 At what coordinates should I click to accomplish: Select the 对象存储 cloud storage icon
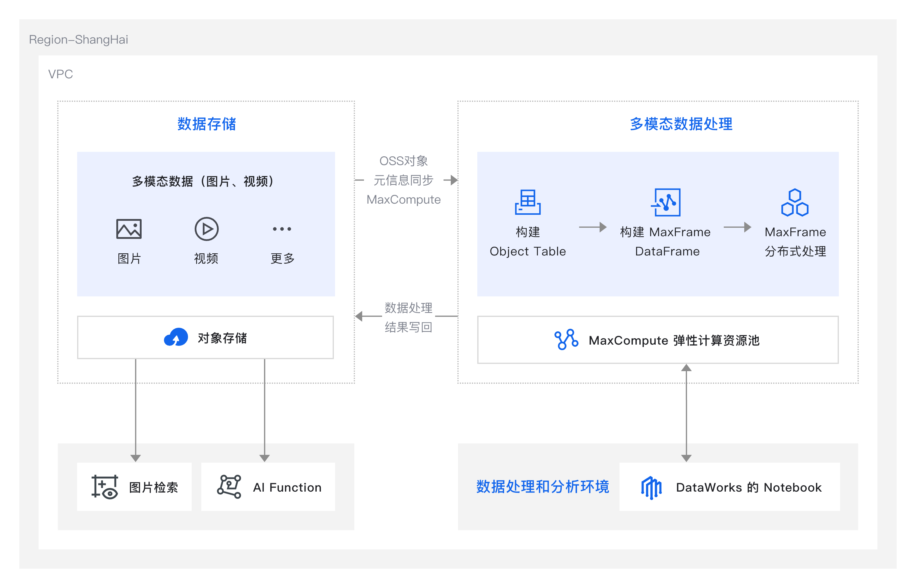pyautogui.click(x=176, y=337)
